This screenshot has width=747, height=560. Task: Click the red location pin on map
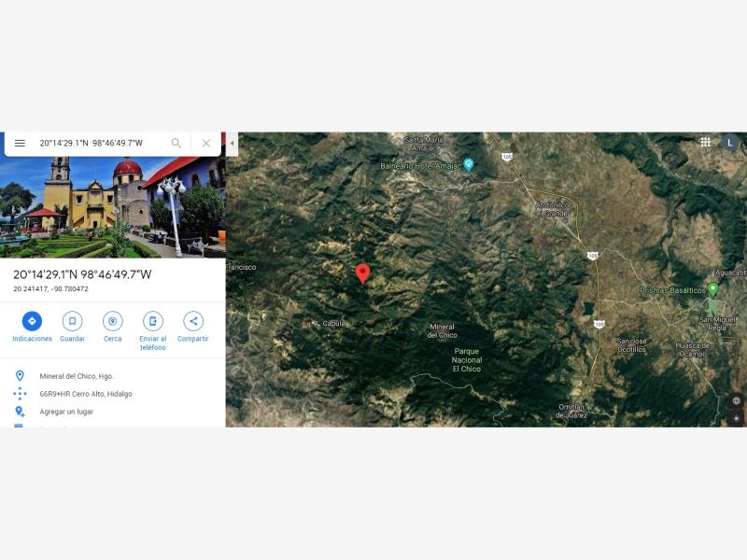pos(362,273)
